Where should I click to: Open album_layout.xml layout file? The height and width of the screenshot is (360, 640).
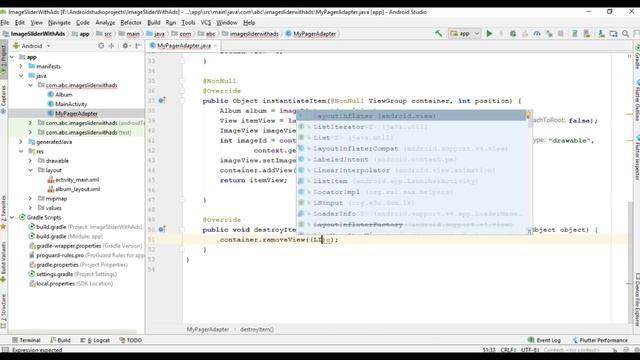pos(73,189)
